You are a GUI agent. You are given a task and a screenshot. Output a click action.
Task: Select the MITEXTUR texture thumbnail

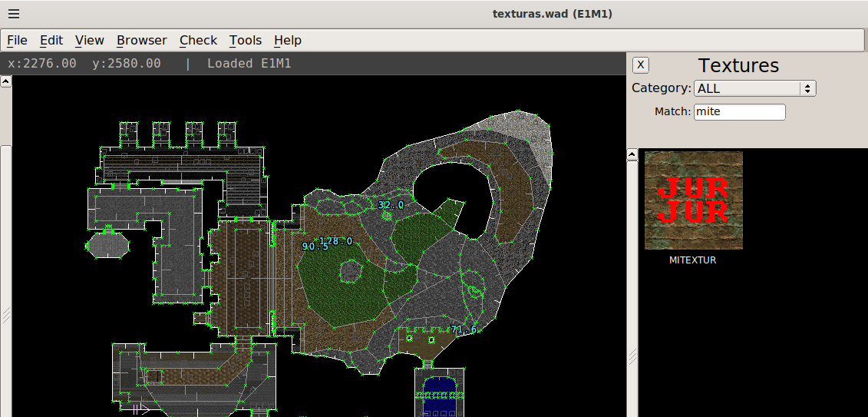[693, 200]
